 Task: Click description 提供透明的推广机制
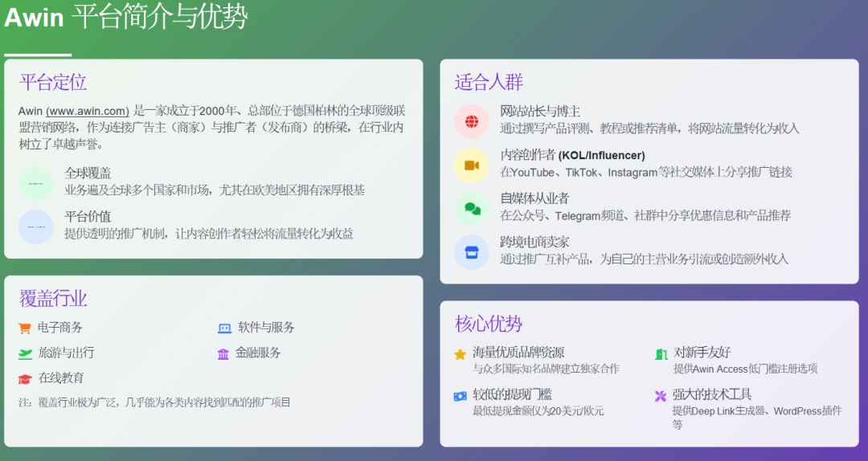click(209, 234)
